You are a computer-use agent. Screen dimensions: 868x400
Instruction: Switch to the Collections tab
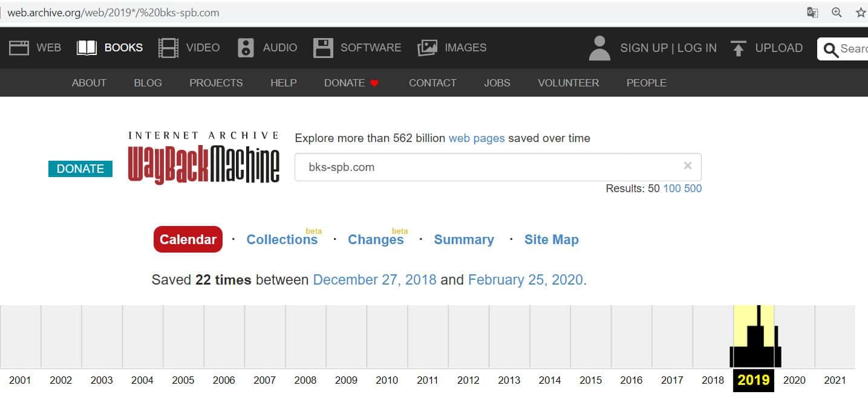point(282,239)
